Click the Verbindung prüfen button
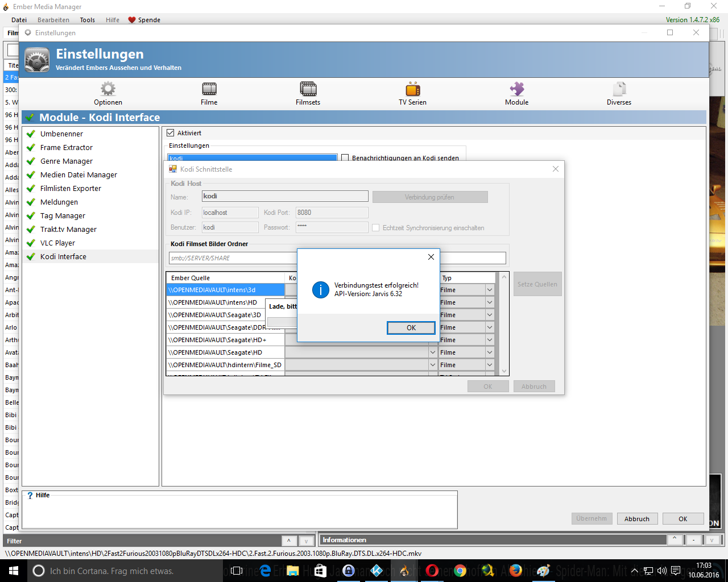 430,197
